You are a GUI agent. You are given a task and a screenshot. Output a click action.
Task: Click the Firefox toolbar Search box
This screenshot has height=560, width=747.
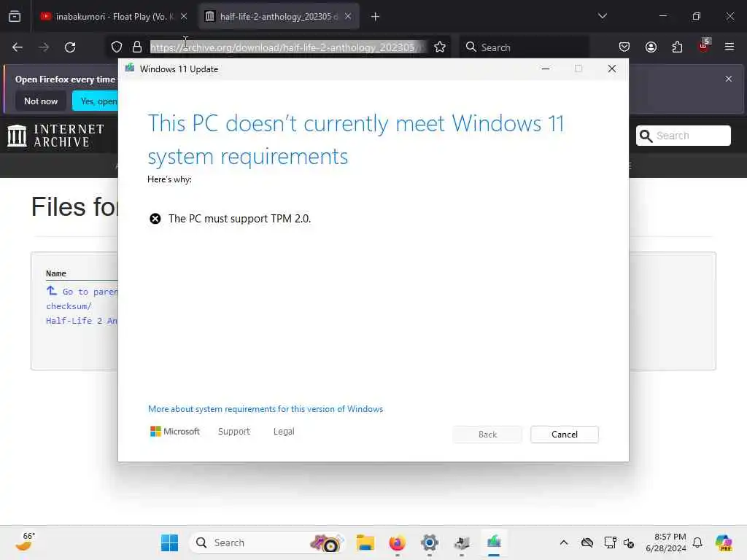tap(524, 47)
